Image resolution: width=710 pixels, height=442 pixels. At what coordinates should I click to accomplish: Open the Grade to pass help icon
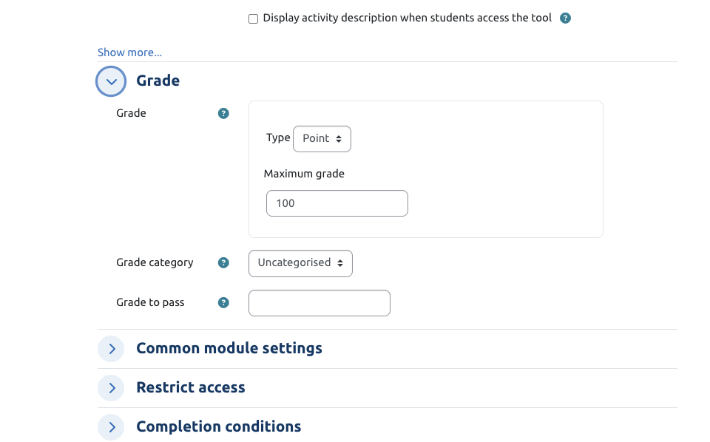click(x=223, y=303)
